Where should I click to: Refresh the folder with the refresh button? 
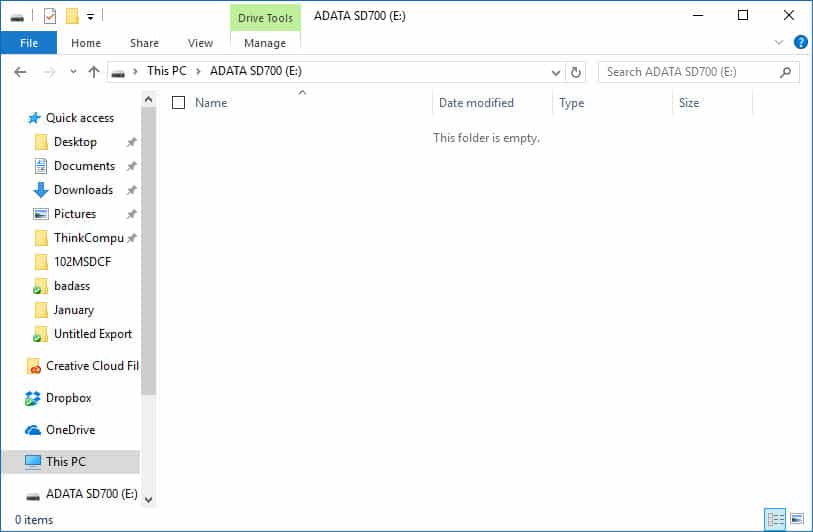point(576,72)
